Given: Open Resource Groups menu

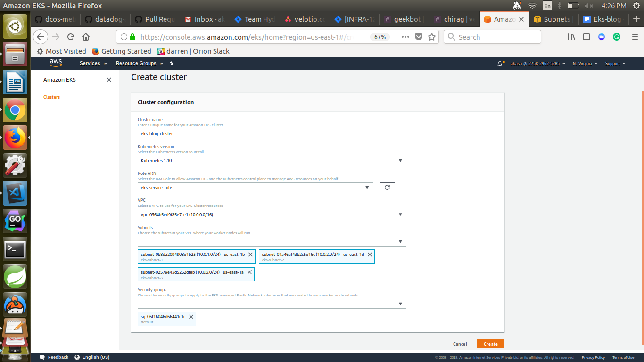Looking at the screenshot, I should tap(140, 63).
